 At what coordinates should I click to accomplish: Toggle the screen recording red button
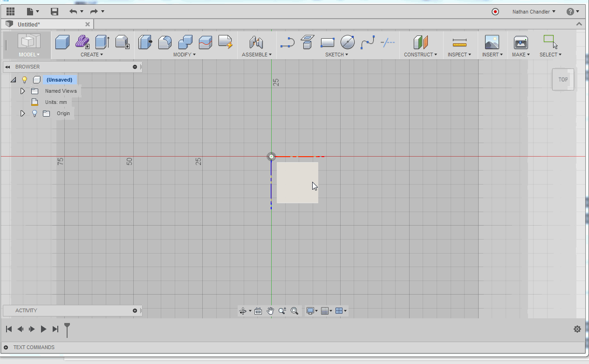[x=495, y=12]
